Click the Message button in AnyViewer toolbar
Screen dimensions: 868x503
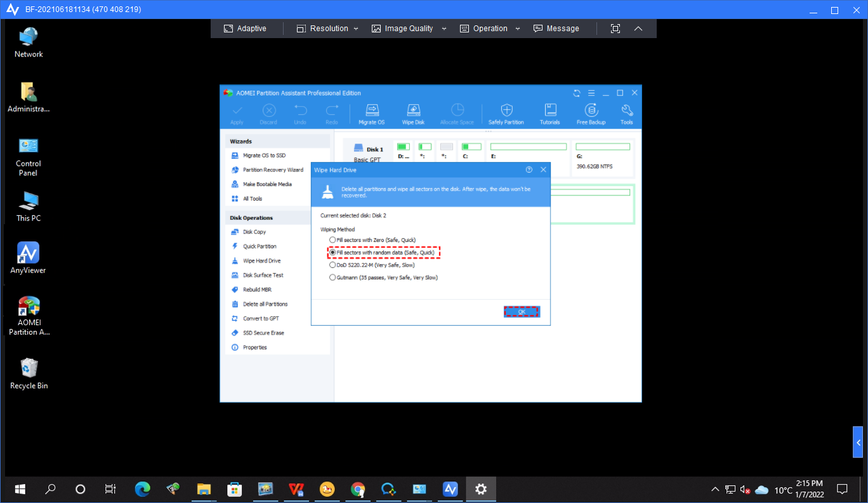(556, 29)
